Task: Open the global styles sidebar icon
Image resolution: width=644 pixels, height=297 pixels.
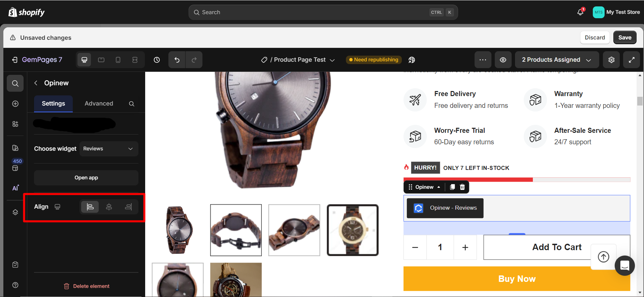Action: [x=15, y=148]
